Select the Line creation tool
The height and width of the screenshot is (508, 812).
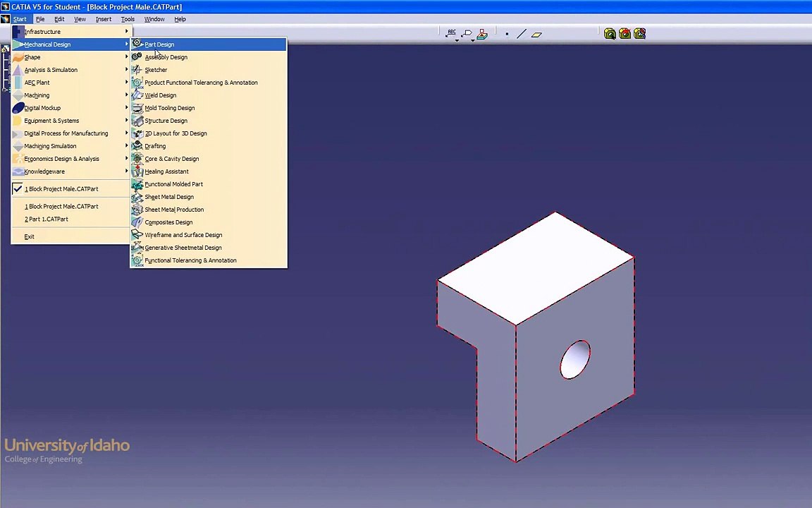click(x=522, y=34)
